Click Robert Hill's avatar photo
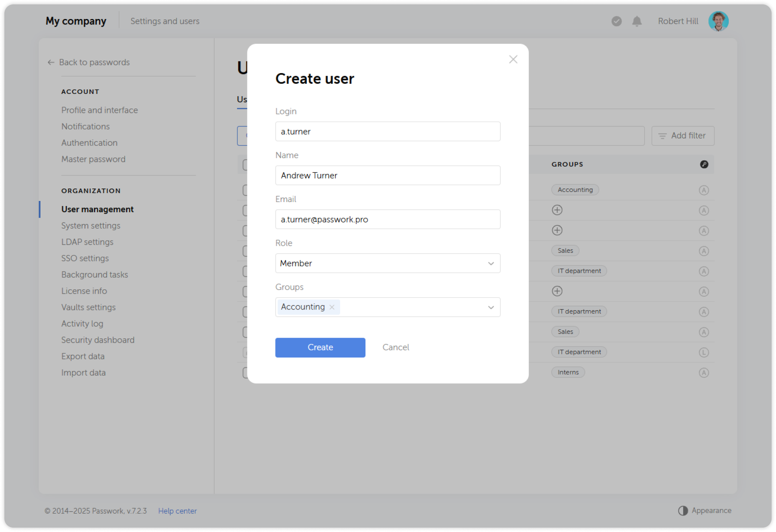 pyautogui.click(x=718, y=21)
